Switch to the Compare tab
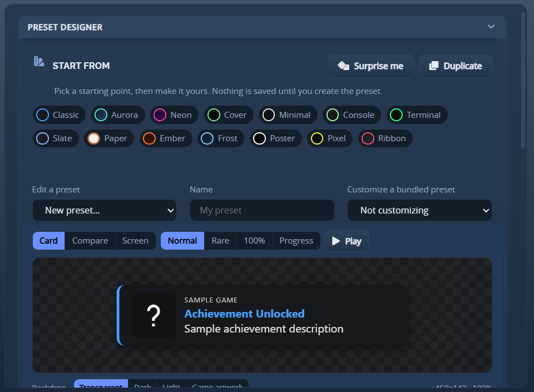 click(x=90, y=241)
